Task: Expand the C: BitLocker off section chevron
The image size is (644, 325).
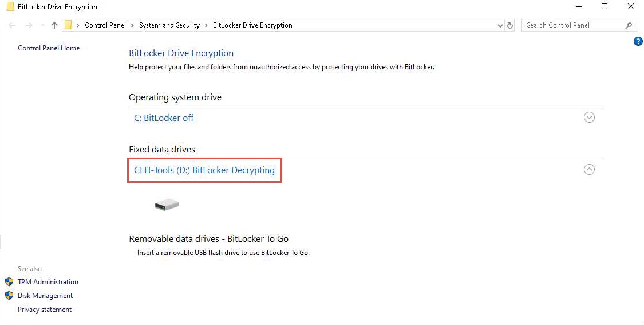Action: 589,118
